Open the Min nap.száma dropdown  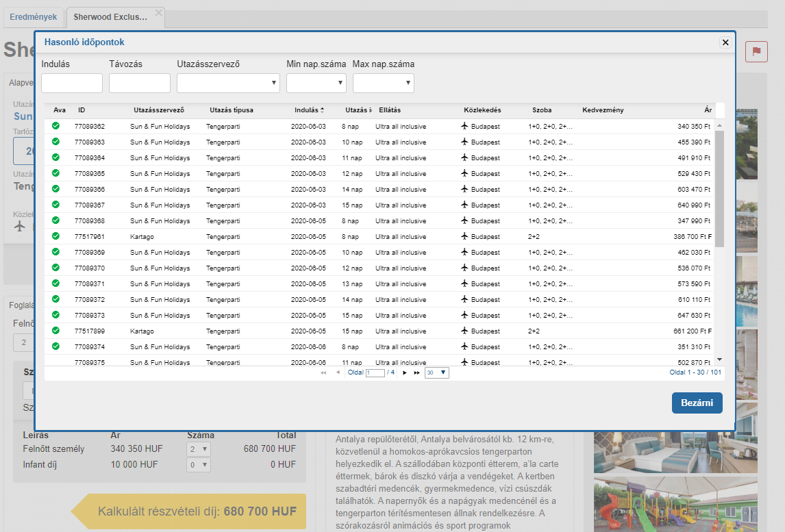pyautogui.click(x=316, y=83)
